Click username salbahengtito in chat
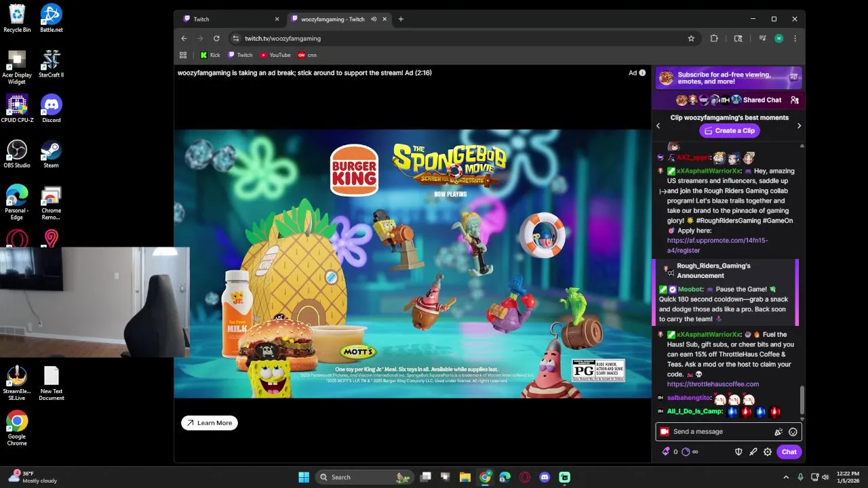The image size is (868, 488). pos(689,398)
